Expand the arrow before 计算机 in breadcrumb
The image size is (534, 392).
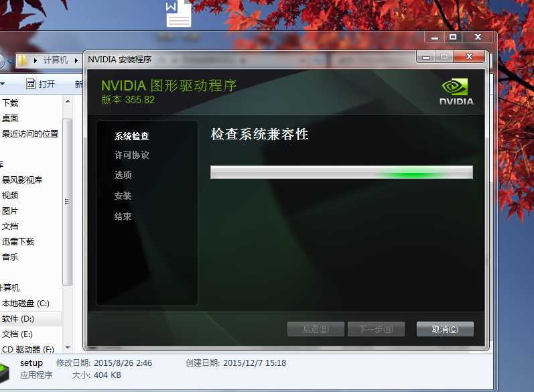pyautogui.click(x=36, y=60)
